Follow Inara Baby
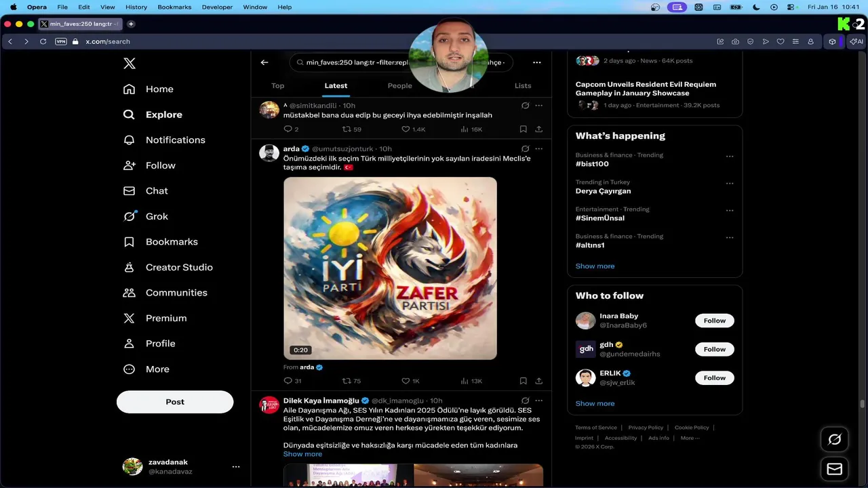The image size is (868, 488). click(x=714, y=321)
